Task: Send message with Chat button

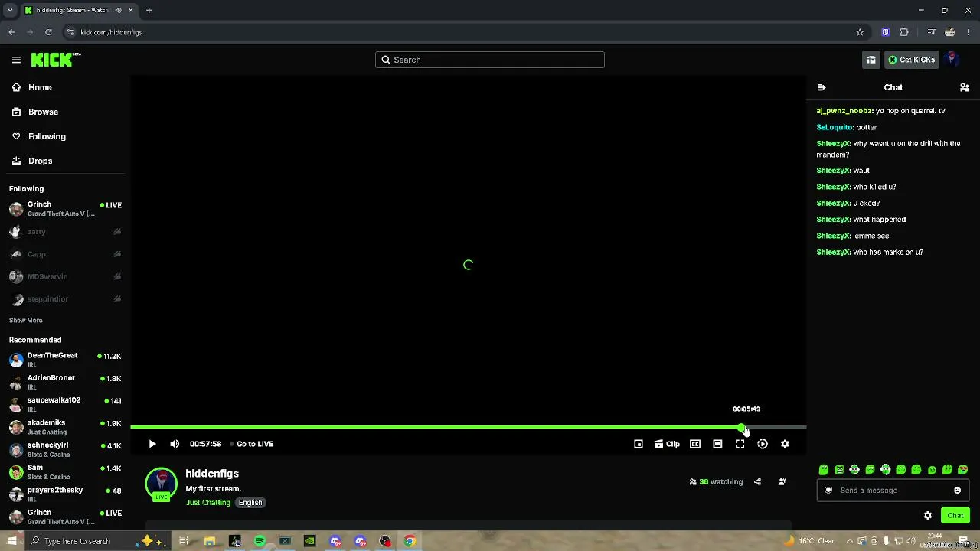Action: [x=955, y=515]
